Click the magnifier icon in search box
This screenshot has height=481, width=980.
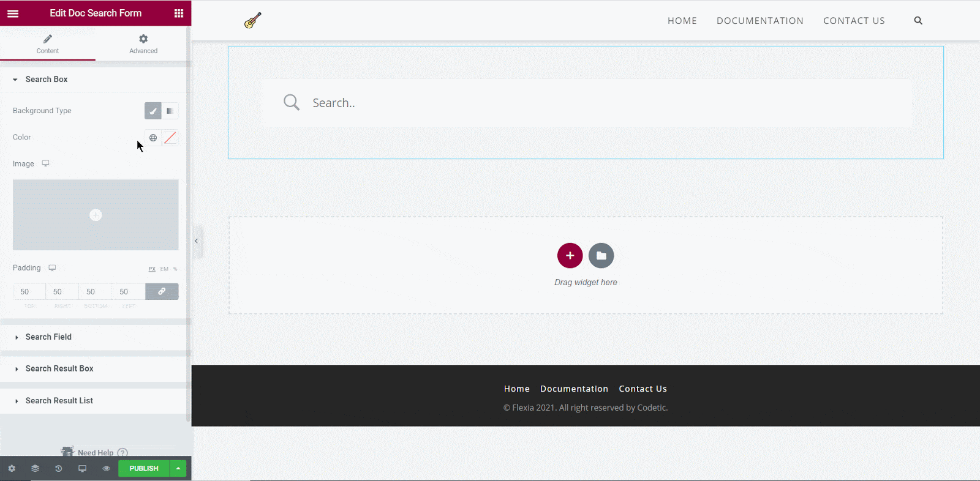[x=292, y=102]
